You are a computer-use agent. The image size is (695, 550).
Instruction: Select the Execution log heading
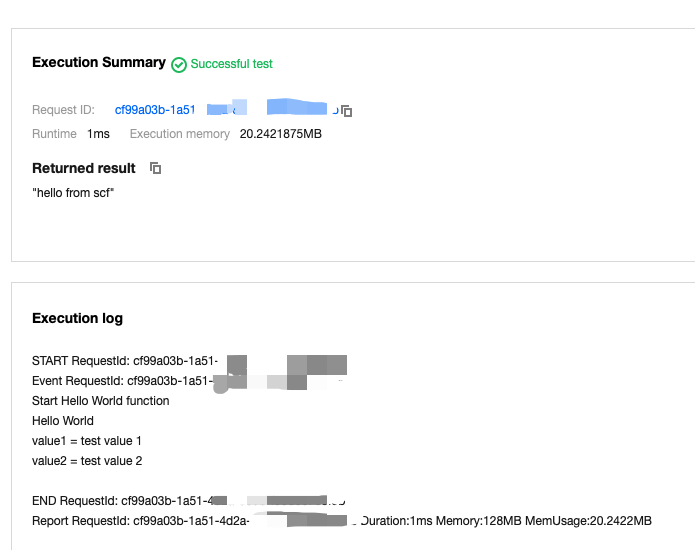pyautogui.click(x=77, y=318)
